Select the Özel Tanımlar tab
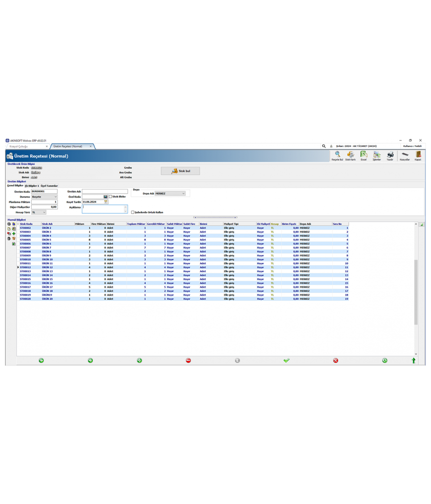 pos(49,186)
